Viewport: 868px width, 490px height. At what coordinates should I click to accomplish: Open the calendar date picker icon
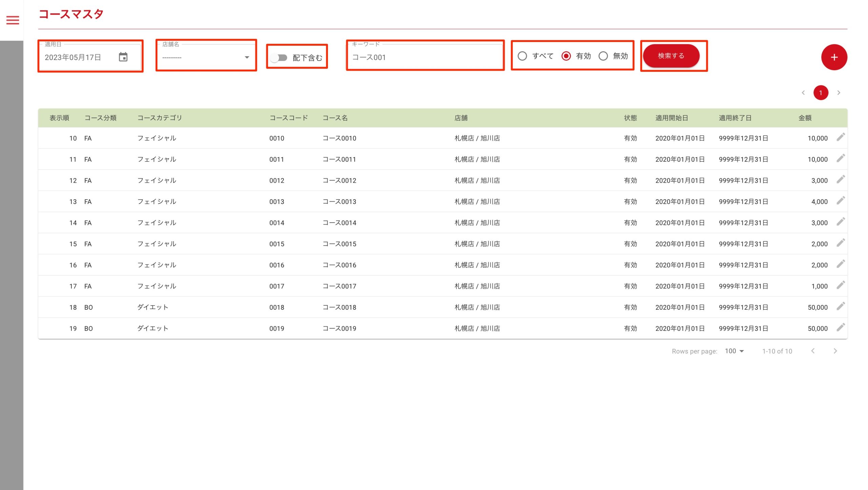[123, 57]
